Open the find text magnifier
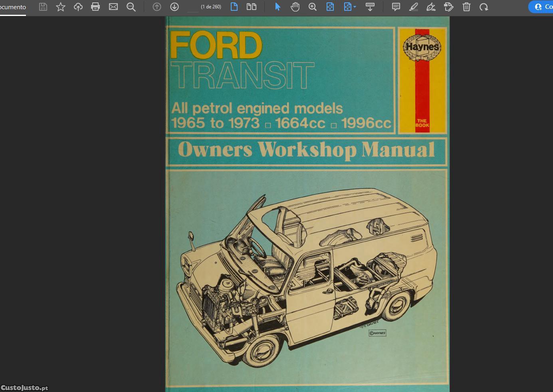 (x=131, y=7)
